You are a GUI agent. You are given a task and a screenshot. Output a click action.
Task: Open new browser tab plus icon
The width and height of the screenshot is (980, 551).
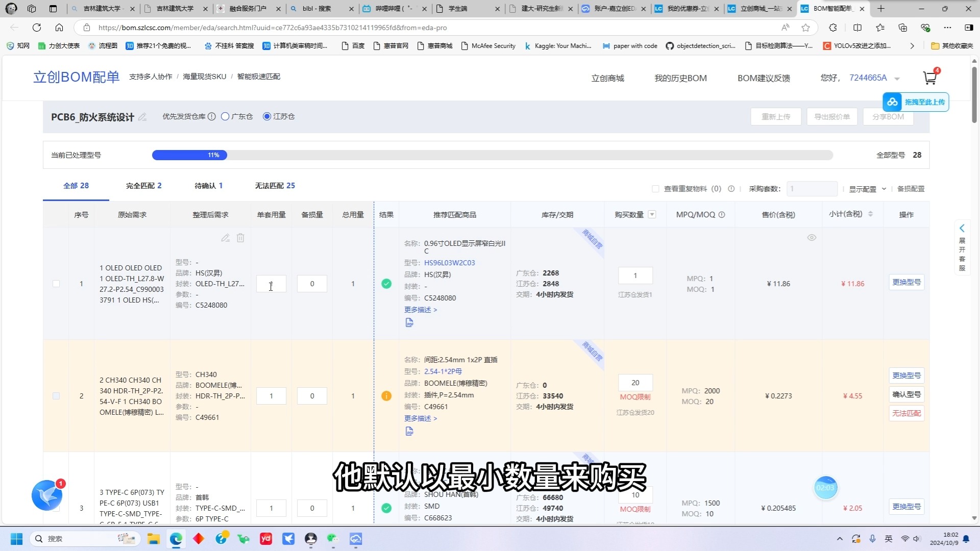[881, 9]
